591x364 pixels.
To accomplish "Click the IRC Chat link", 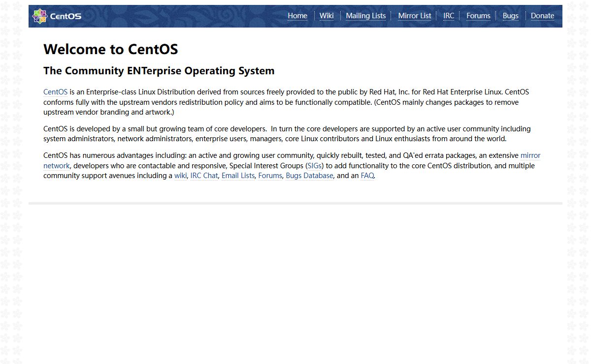I will (204, 176).
